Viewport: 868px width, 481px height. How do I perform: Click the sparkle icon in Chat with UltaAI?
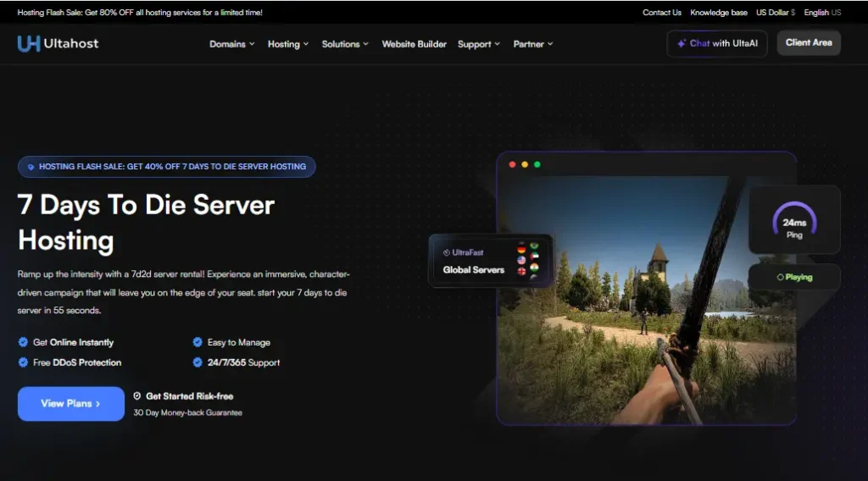682,43
